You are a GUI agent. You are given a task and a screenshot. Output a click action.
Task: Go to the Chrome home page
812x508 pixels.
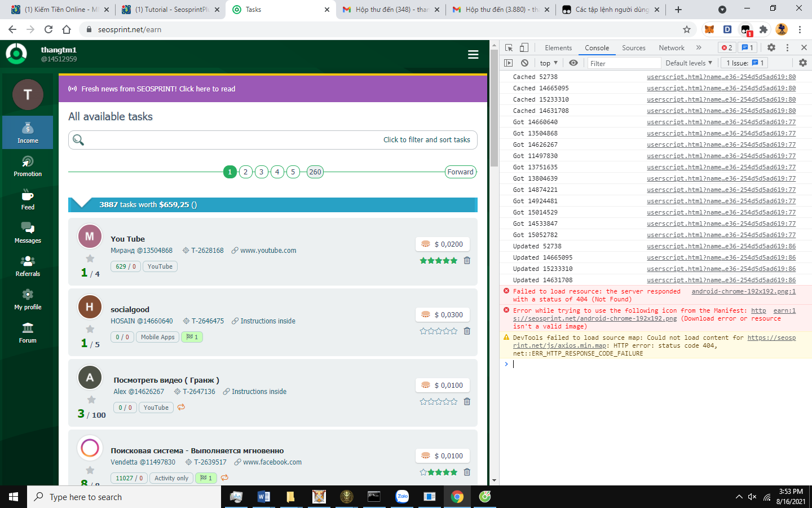point(67,29)
